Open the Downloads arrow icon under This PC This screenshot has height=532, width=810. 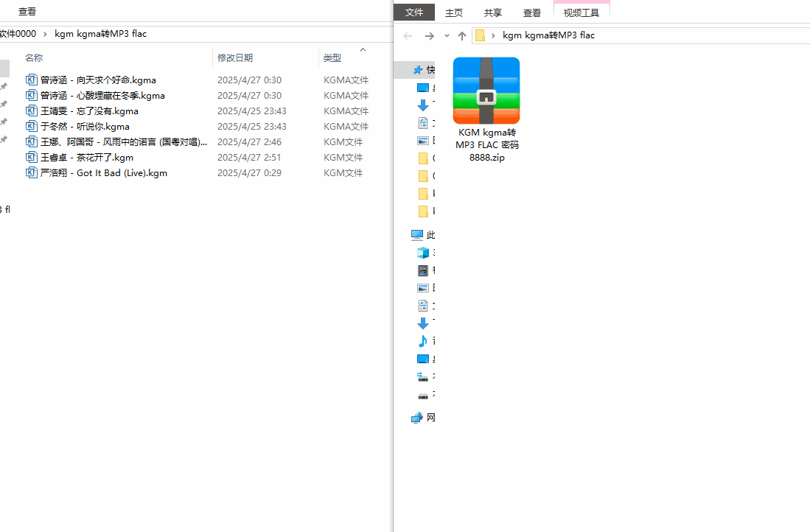click(422, 323)
